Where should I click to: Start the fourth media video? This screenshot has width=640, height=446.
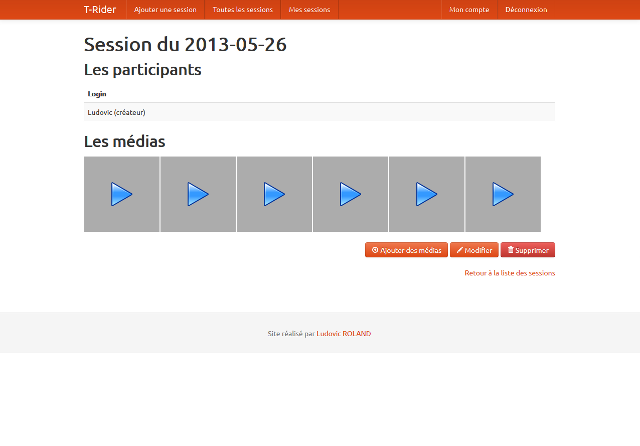point(350,194)
